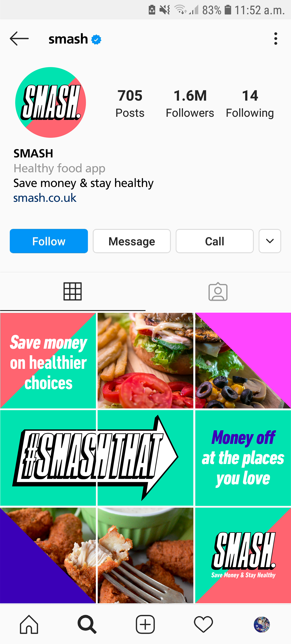
Task: View the 14 Following list
Action: click(x=250, y=103)
